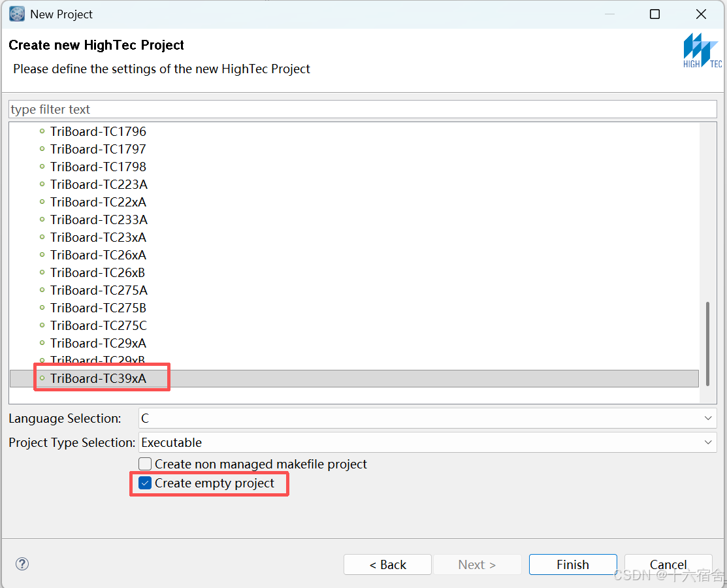Enable Create non managed makefile project
The height and width of the screenshot is (588, 727).
[145, 464]
